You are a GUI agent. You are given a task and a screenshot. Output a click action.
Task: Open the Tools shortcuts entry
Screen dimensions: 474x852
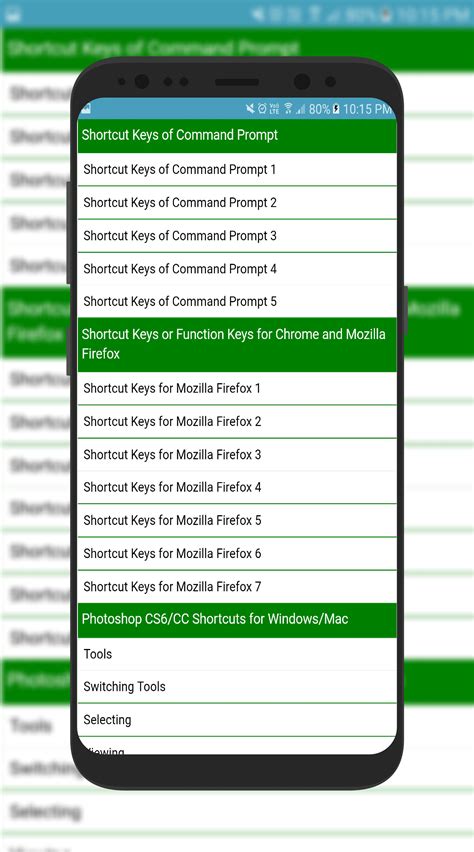[237, 654]
